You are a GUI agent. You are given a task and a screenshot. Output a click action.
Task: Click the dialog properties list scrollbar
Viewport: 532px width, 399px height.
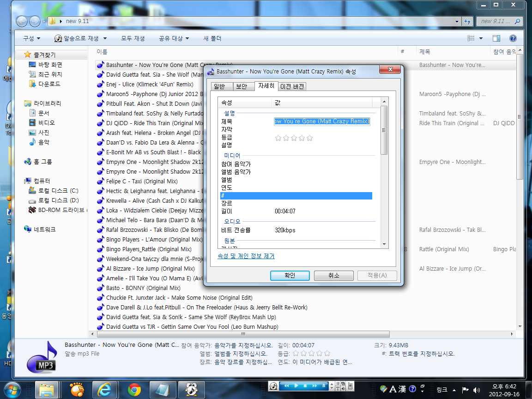[x=384, y=130]
